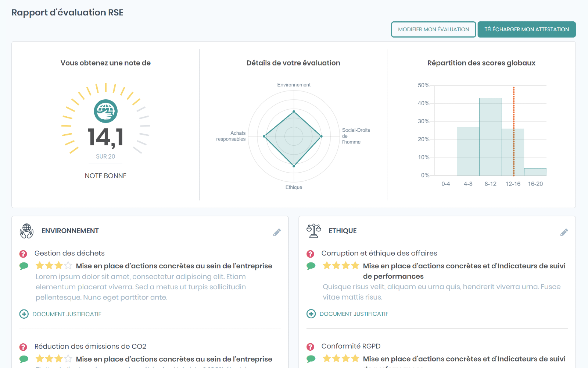Image resolution: width=588 pixels, height=368 pixels.
Task: Click the 16-20 bar in score histogram
Action: [x=535, y=172]
